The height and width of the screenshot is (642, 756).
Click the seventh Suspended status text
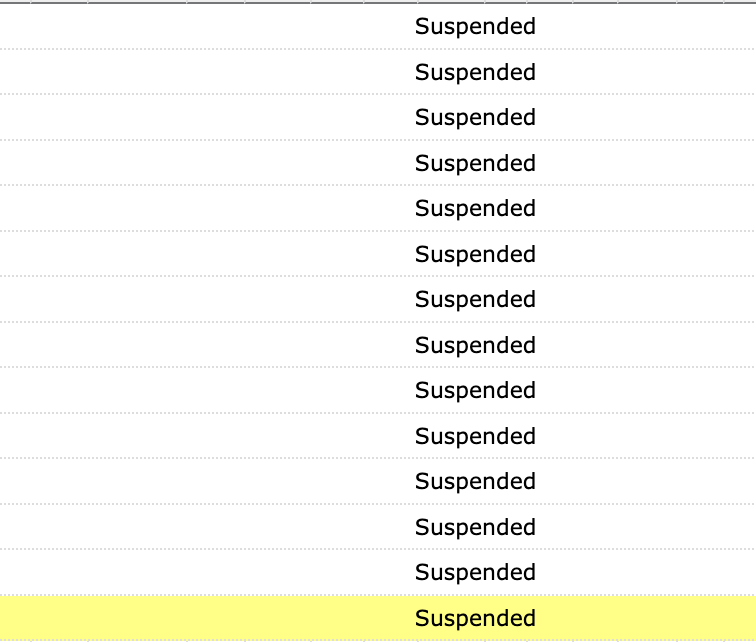click(x=475, y=300)
